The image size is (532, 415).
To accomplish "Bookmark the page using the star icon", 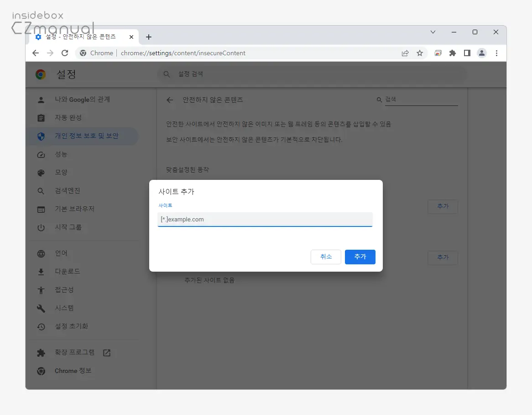I will click(420, 53).
